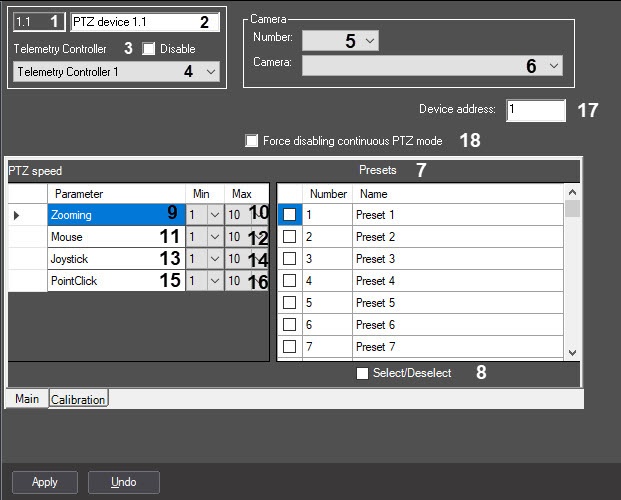Switch to the Calibration tab

[78, 400]
